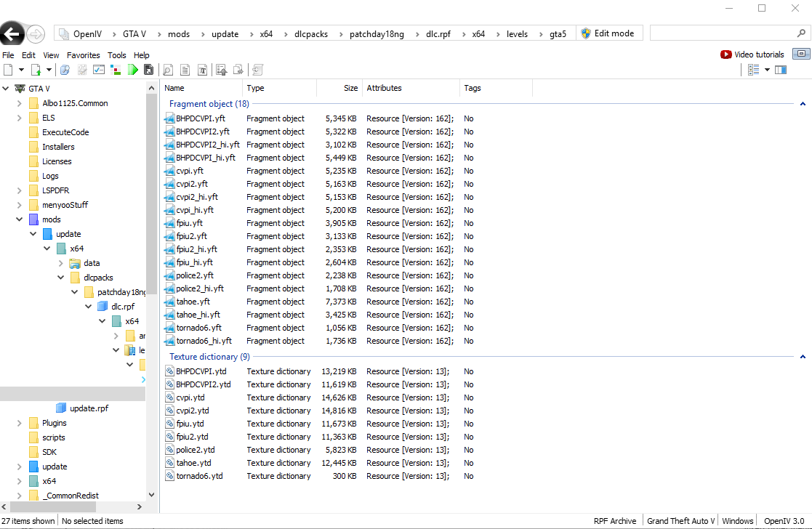This screenshot has width=812, height=529.
Task: Open the Help menu
Action: click(141, 55)
